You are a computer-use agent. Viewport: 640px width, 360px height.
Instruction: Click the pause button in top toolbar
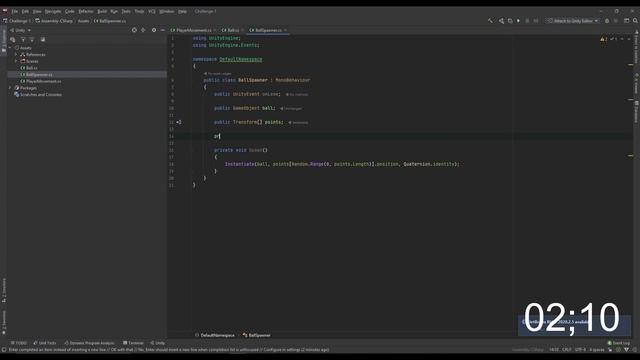527,21
